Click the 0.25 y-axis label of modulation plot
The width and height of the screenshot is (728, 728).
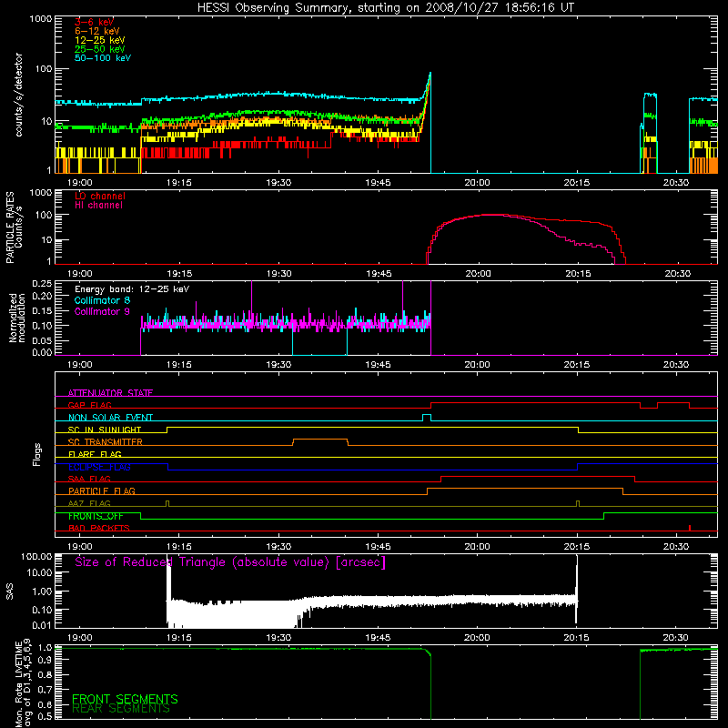pos(42,284)
